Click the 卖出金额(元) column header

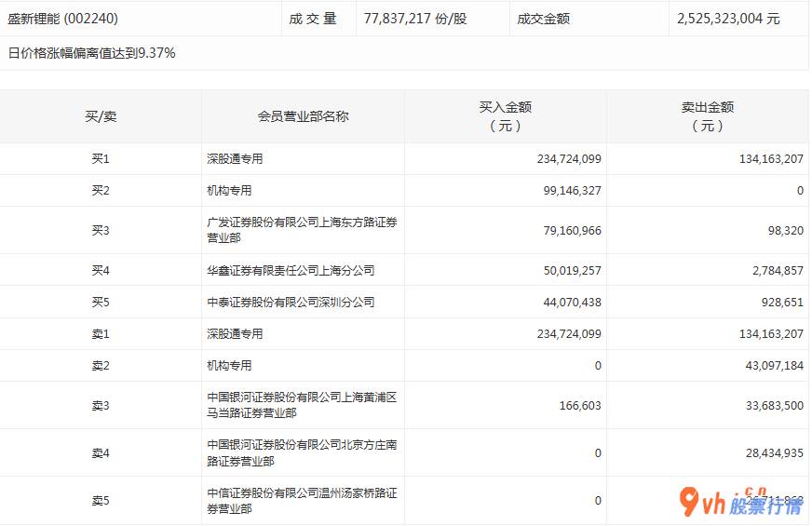[x=708, y=116]
